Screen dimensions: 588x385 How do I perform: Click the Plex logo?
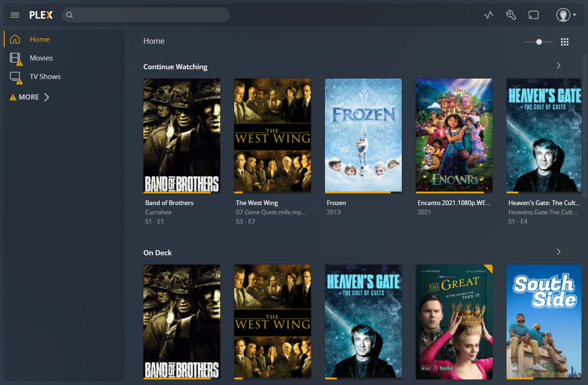tap(41, 15)
